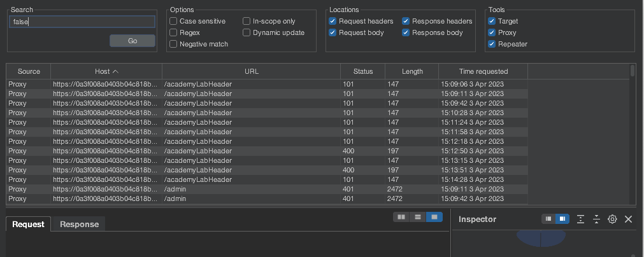Image resolution: width=644 pixels, height=257 pixels.
Task: Select /admin row requested at 15:09:42
Action: [x=267, y=198]
